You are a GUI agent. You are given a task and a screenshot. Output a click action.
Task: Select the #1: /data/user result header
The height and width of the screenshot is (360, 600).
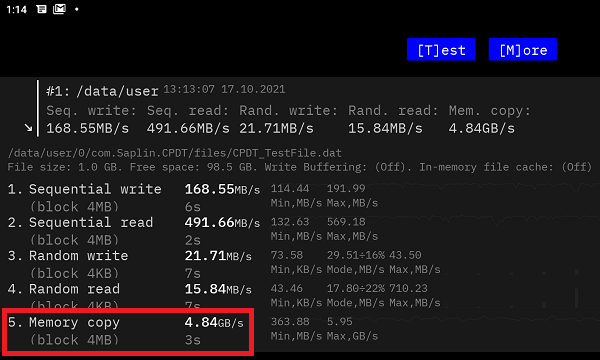(102, 91)
